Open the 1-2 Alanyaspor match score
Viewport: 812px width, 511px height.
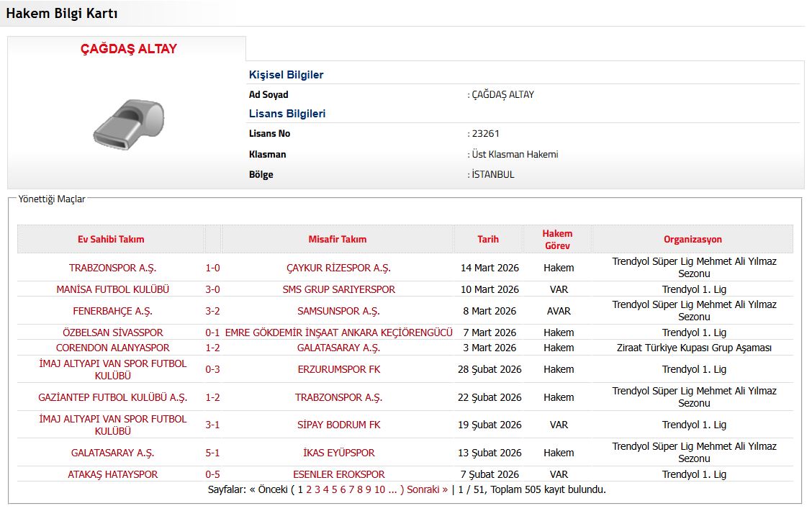212,348
